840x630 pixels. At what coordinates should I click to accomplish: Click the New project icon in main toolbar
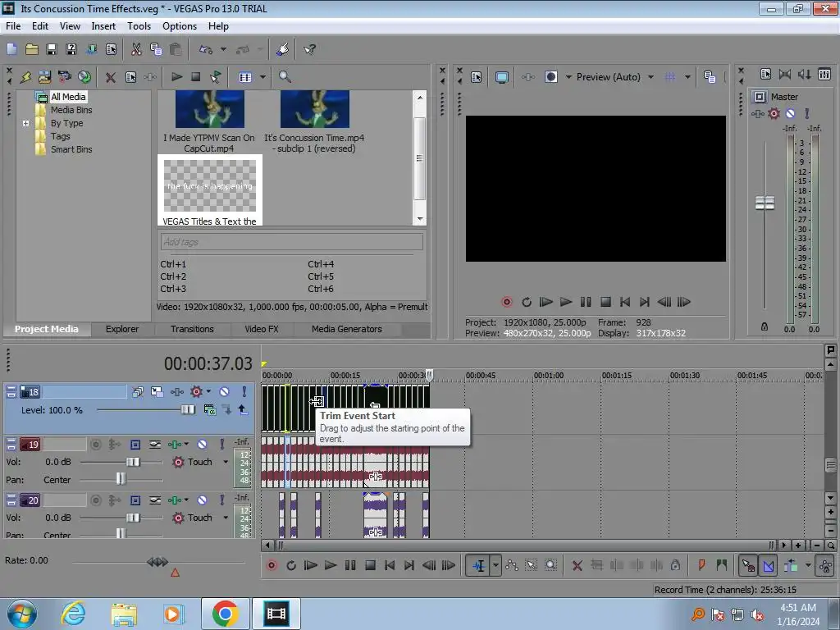coord(11,49)
